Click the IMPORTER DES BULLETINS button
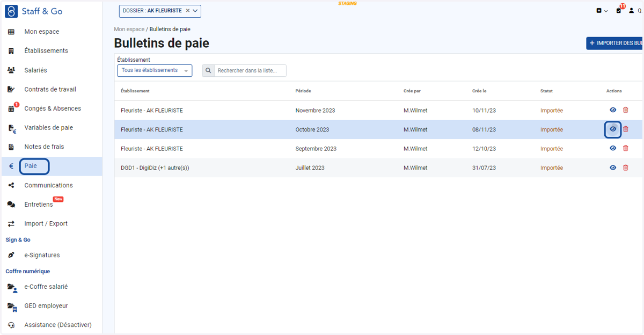 point(615,43)
